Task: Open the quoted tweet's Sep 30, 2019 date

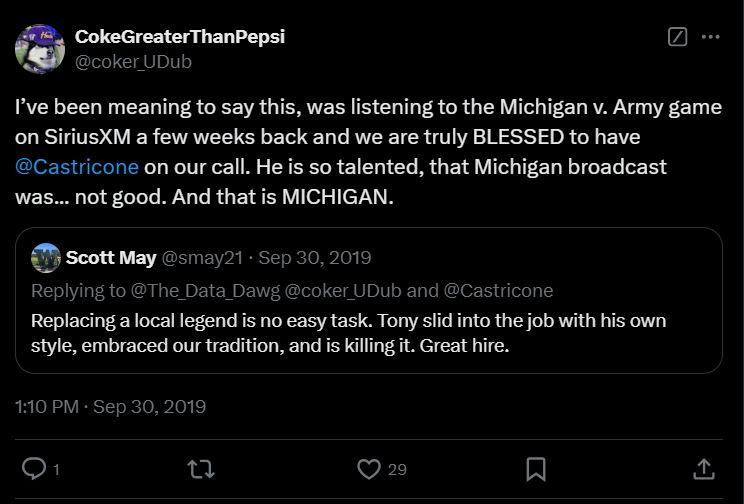Action: (315, 258)
